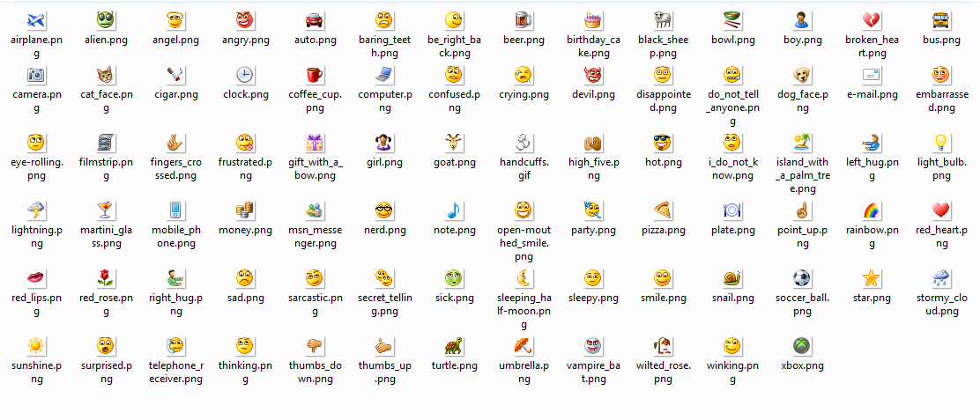This screenshot has width=980, height=420.
Task: Click the 'sick.png' file name label
Action: coord(455,298)
